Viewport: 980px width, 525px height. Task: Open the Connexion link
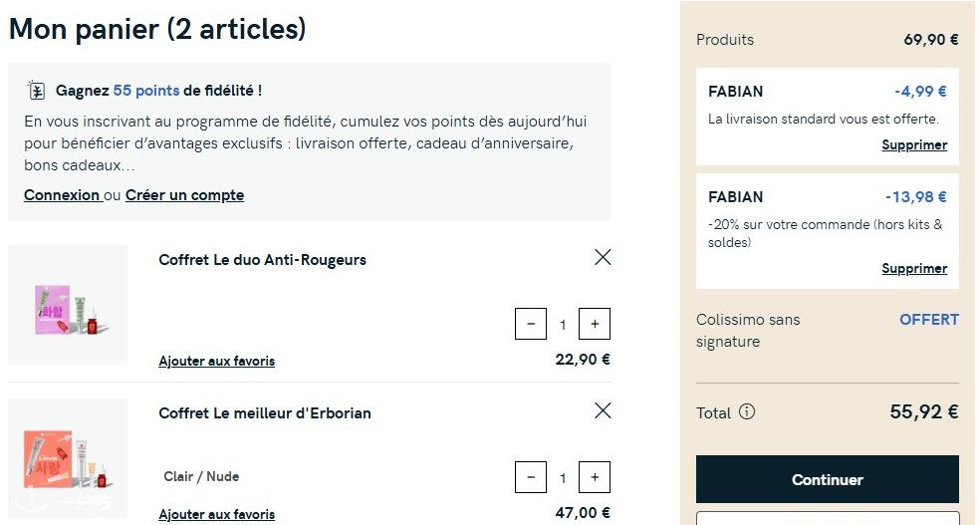(62, 195)
